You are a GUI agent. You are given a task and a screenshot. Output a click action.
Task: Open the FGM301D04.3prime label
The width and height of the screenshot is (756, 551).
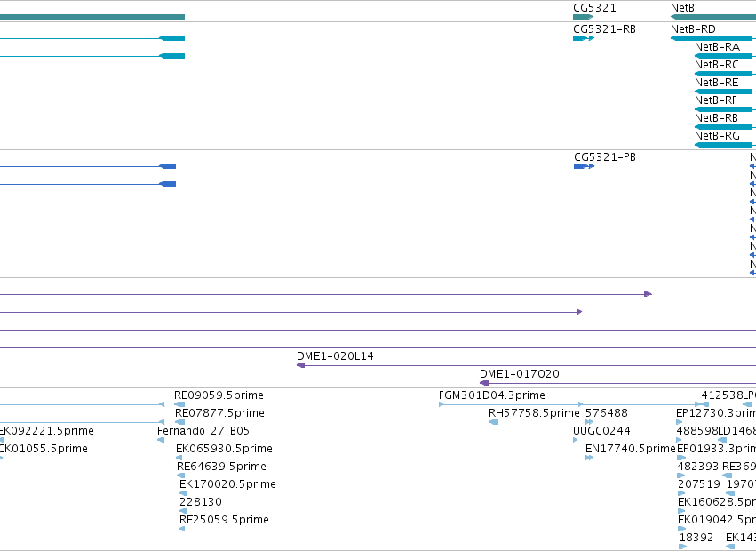tap(492, 395)
